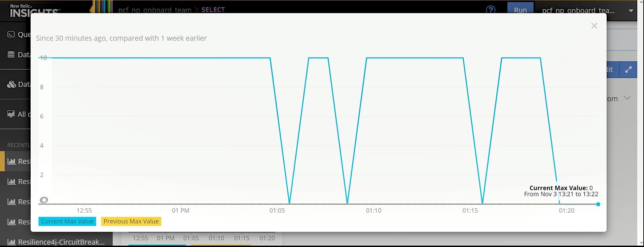Screen dimensions: 644x247
Task: Toggle the Previous Max Value legend swatch
Action: (131, 221)
